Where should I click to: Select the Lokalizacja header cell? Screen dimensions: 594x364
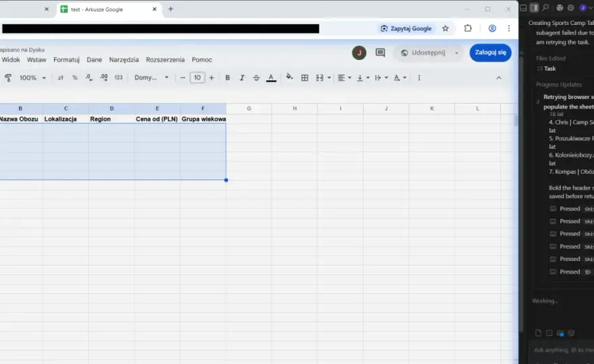[x=65, y=119]
